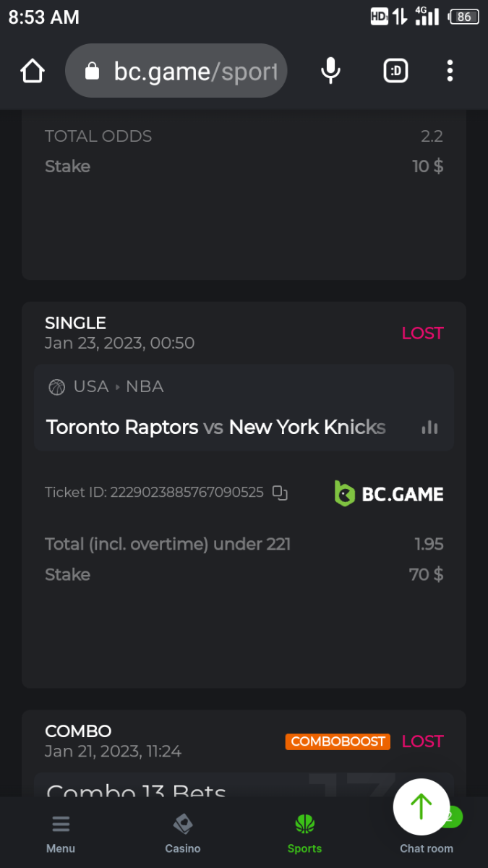Tap the address bar showing bc.game
The image size is (488, 868).
pos(195,71)
